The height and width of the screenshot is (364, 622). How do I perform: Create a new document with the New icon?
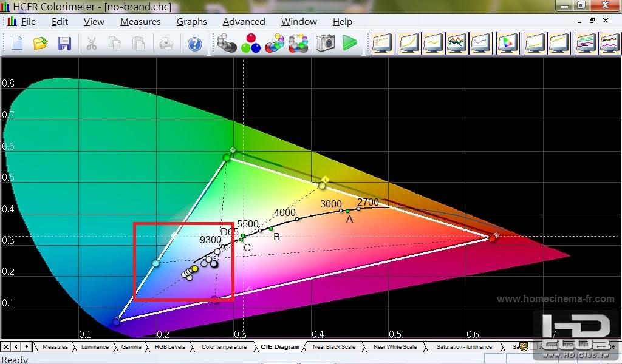click(x=16, y=43)
